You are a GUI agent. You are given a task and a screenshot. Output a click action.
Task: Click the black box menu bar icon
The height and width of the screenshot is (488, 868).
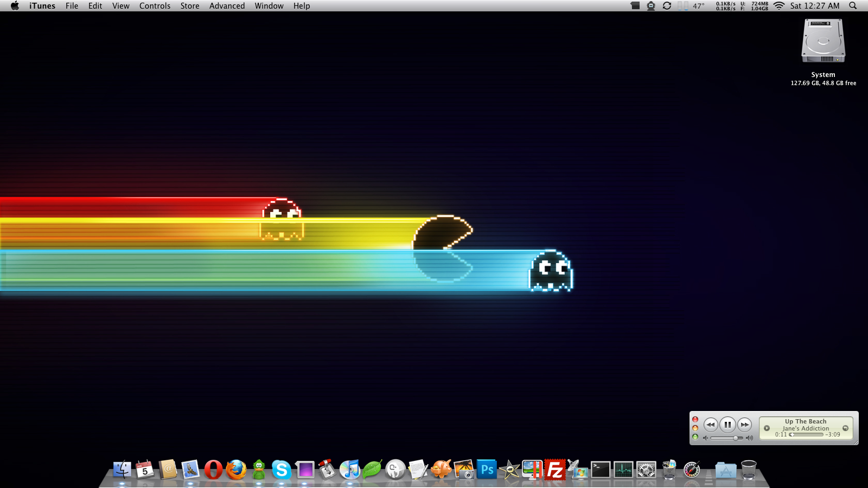635,6
